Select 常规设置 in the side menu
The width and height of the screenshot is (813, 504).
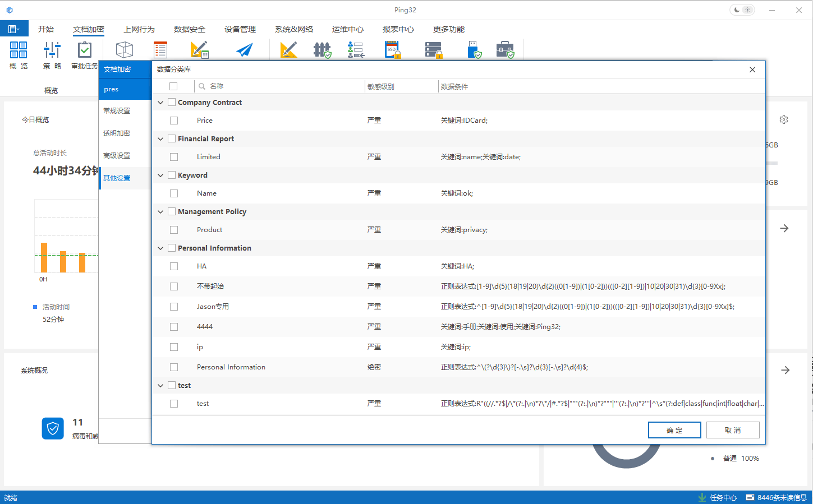[117, 111]
